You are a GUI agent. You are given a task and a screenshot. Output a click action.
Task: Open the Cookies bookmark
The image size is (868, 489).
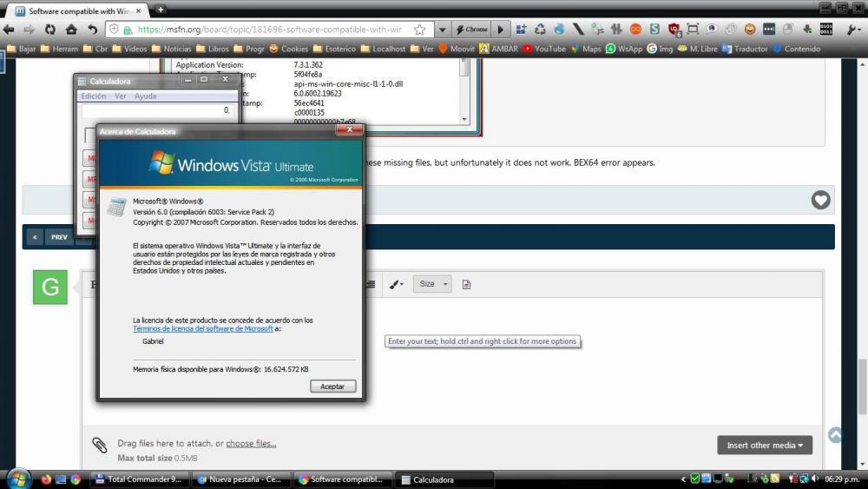[x=288, y=49]
